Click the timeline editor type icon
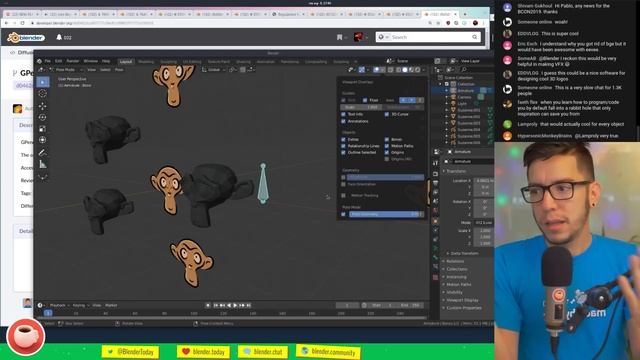The width and height of the screenshot is (640, 360). click(x=40, y=305)
